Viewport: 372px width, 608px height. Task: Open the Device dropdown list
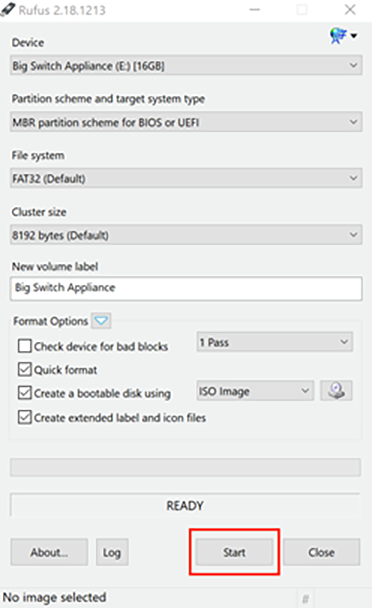186,65
